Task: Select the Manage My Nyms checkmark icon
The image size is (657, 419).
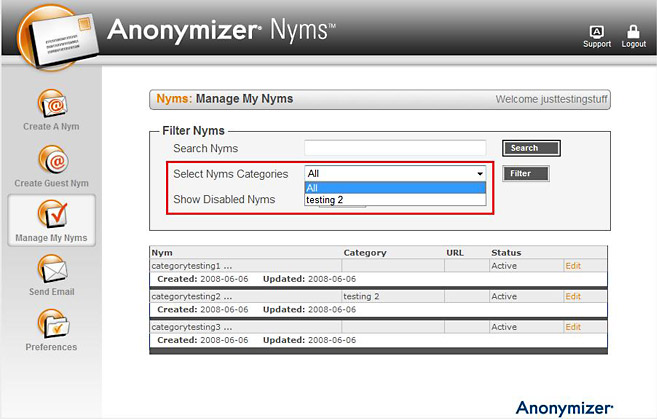Action: click(x=51, y=214)
